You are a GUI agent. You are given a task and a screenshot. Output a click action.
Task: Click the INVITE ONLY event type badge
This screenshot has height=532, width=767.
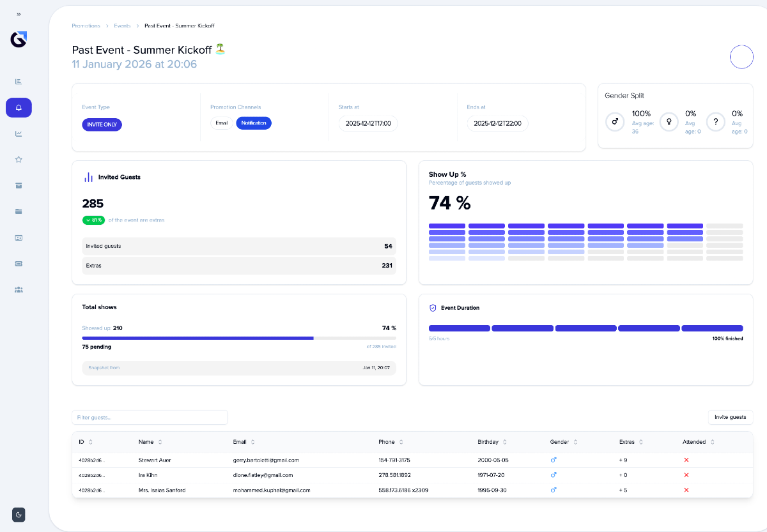pos(102,125)
